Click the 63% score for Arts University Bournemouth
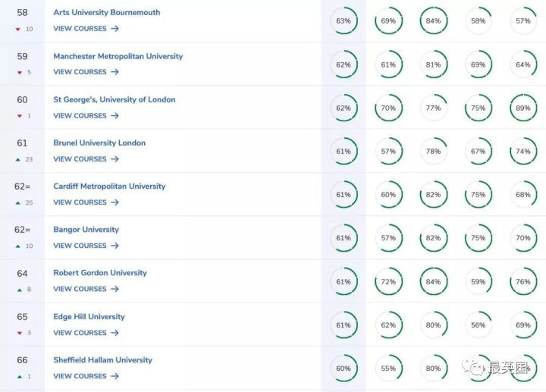The height and width of the screenshot is (392, 546). pos(344,21)
